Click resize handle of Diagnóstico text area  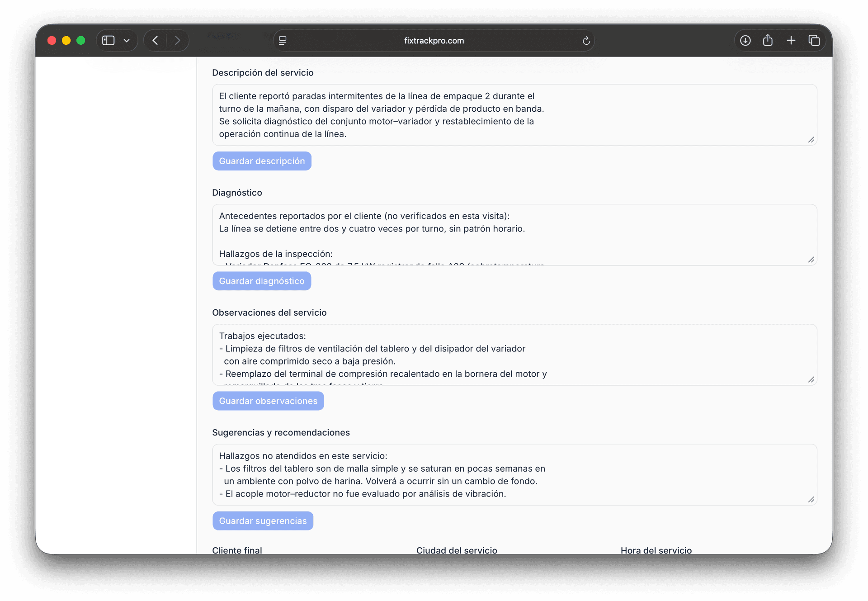pyautogui.click(x=811, y=260)
